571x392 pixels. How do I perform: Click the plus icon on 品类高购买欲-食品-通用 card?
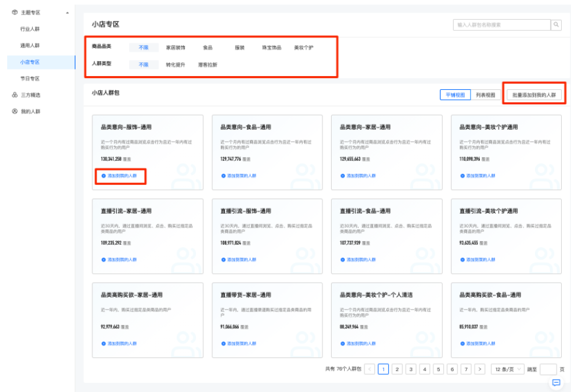pos(462,343)
